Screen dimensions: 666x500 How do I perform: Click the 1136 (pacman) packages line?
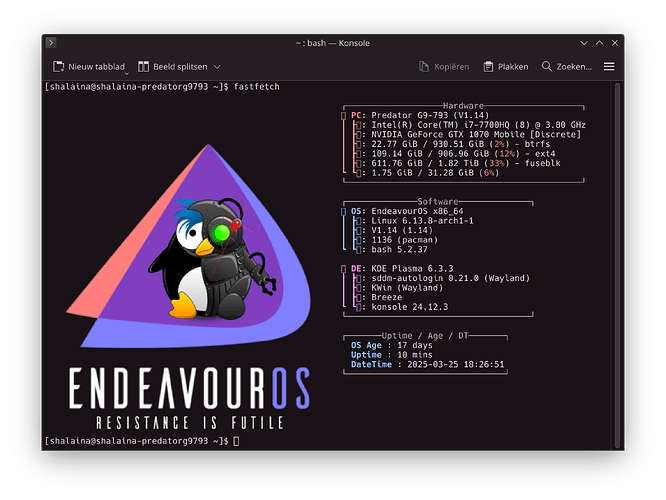[x=404, y=240]
